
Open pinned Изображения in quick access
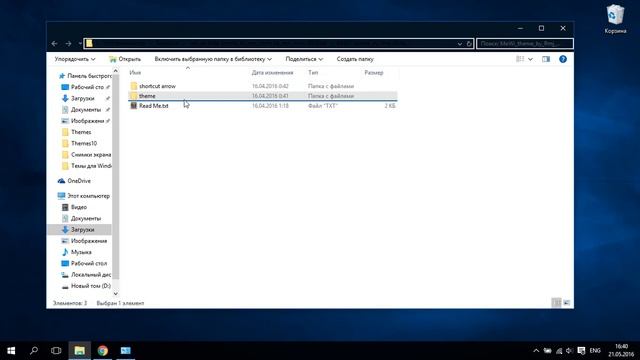pyautogui.click(x=85, y=121)
